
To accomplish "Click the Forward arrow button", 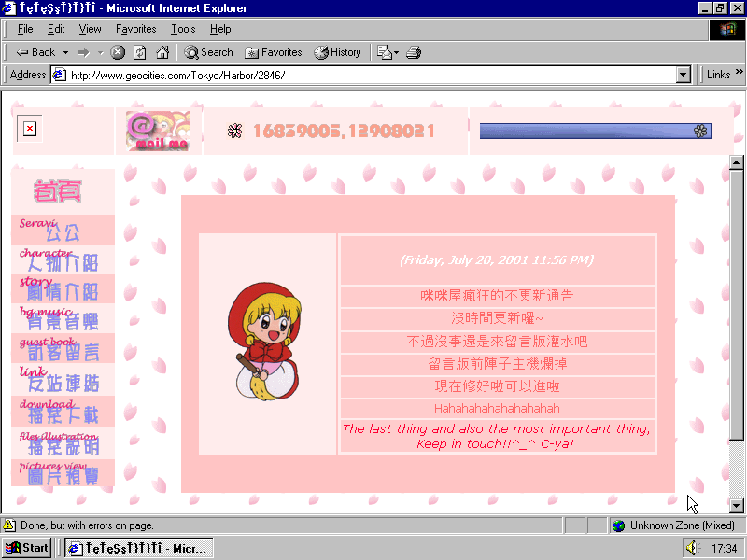I will [83, 52].
